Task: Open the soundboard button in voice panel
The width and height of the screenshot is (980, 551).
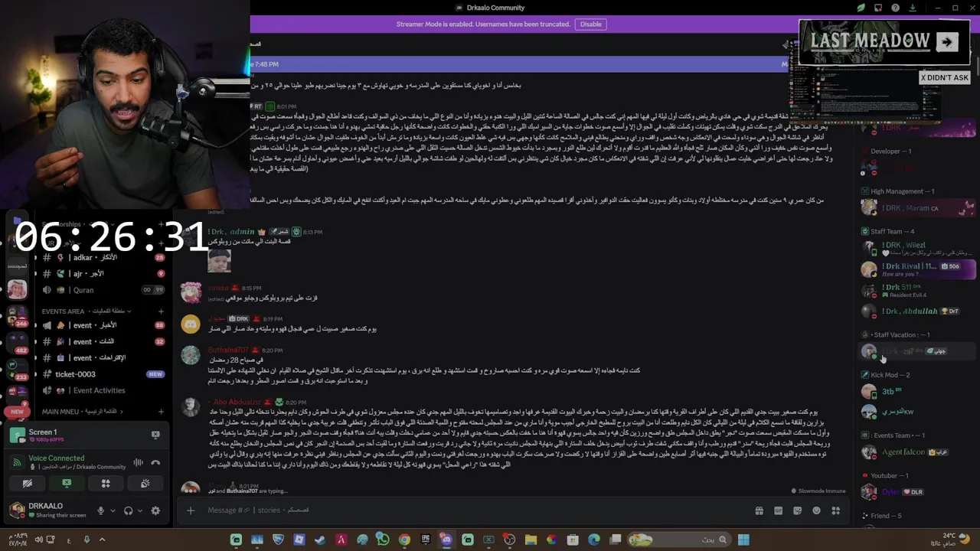Action: 145,484
